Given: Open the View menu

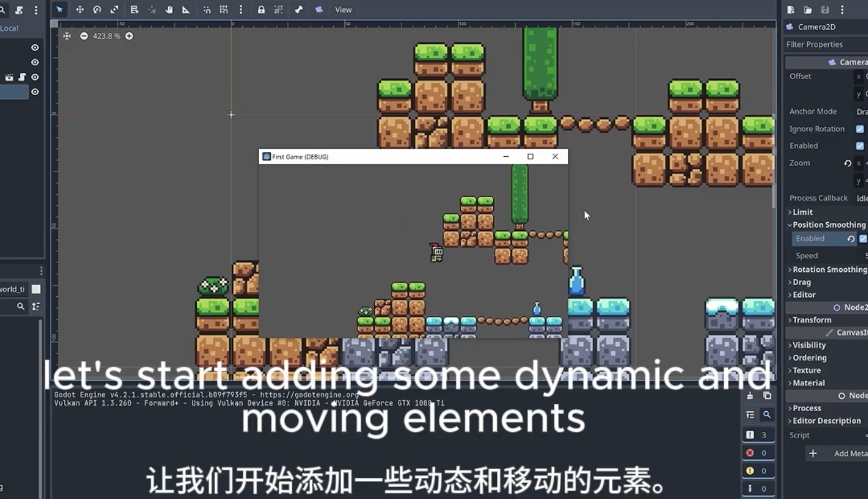Looking at the screenshot, I should click(x=343, y=9).
